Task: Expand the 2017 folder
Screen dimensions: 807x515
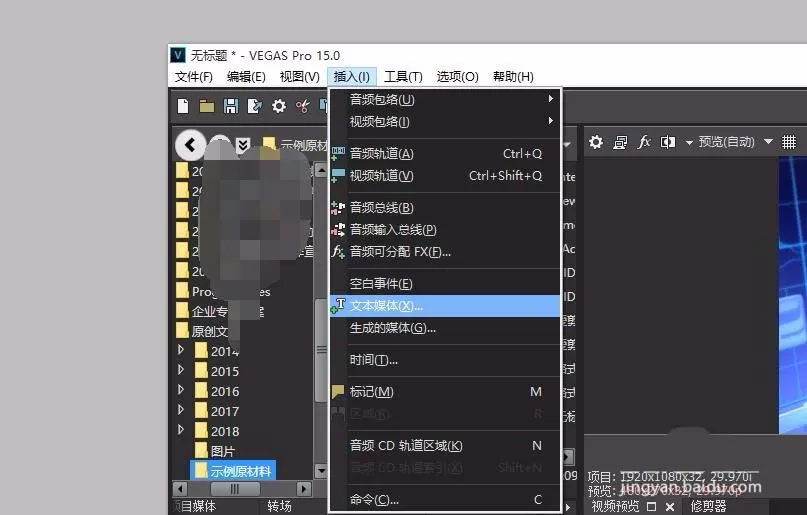Action: tap(181, 410)
